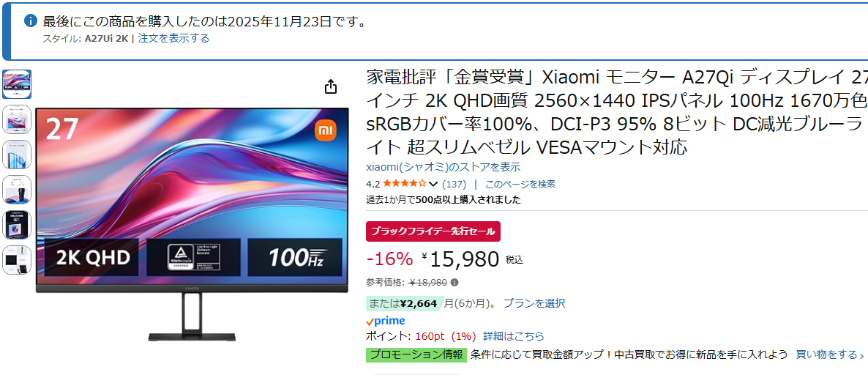Click the main monitor product image
The image size is (868, 375).
pos(189,212)
